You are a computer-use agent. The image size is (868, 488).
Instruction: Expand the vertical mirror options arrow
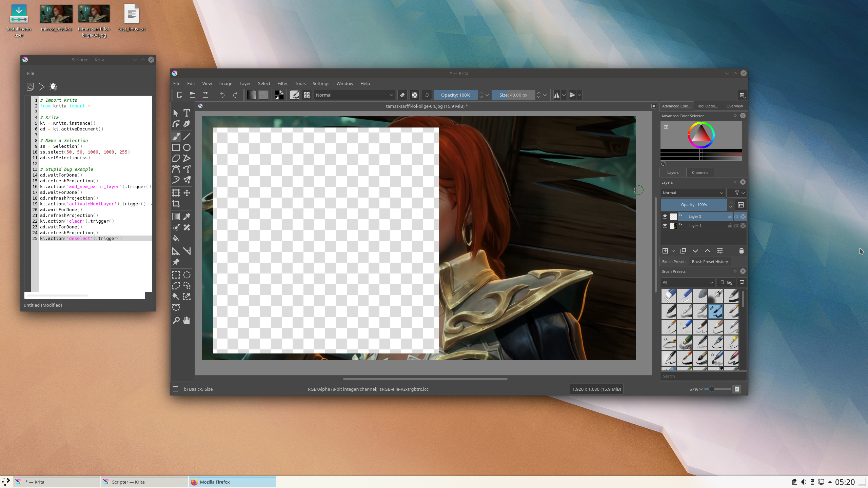coord(579,95)
